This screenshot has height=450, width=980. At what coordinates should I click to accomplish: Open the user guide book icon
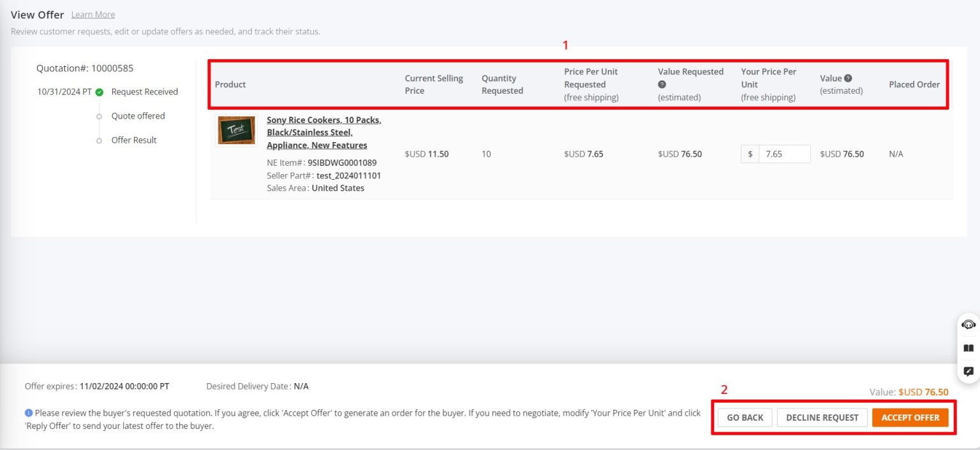pyautogui.click(x=967, y=348)
